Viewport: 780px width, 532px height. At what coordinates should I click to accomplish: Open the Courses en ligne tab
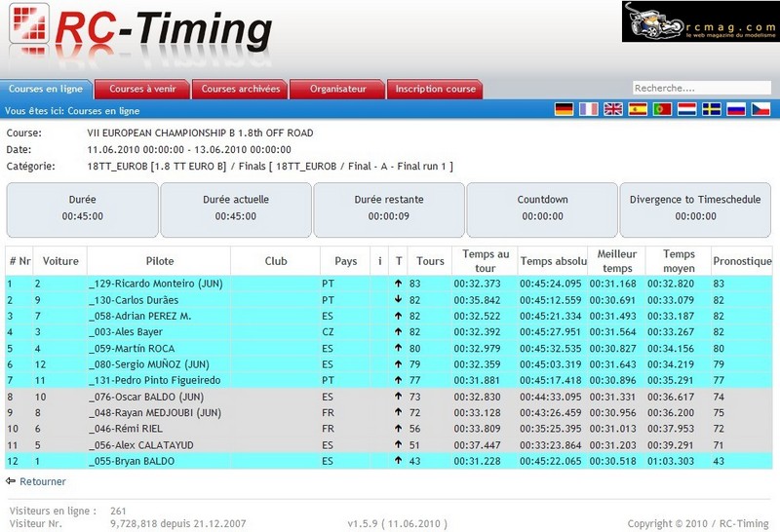point(46,89)
